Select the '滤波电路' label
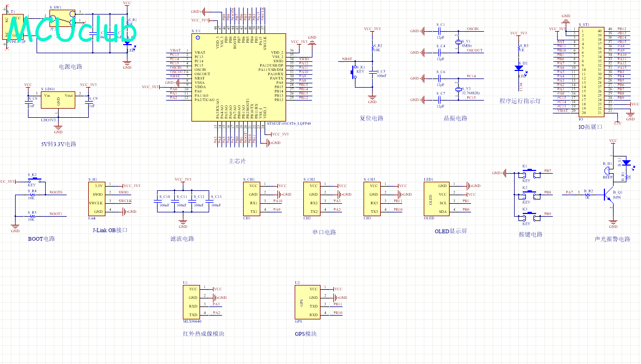Image resolution: width=641 pixels, height=364 pixels. (182, 239)
